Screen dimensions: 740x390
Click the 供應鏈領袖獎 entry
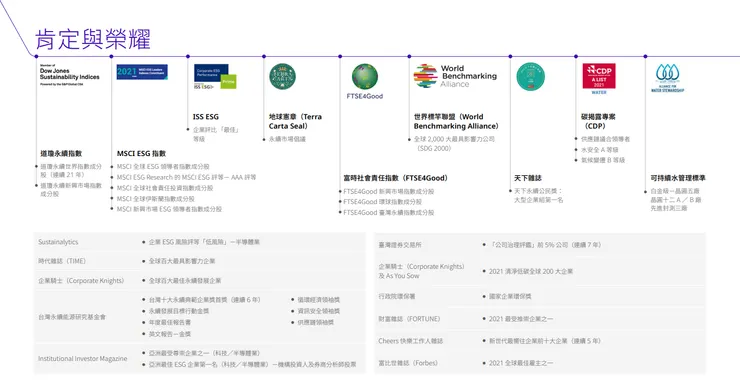point(315,322)
